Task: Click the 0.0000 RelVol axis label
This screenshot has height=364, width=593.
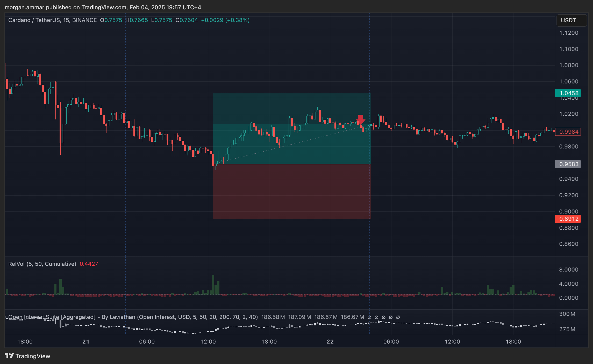Action: point(569,298)
